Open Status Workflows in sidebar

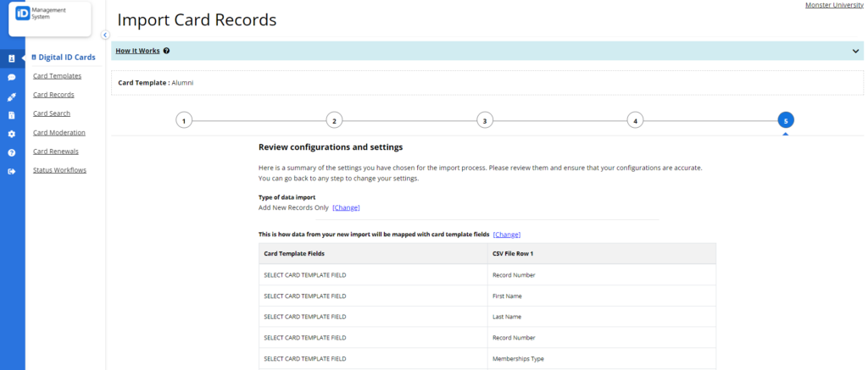(x=60, y=170)
